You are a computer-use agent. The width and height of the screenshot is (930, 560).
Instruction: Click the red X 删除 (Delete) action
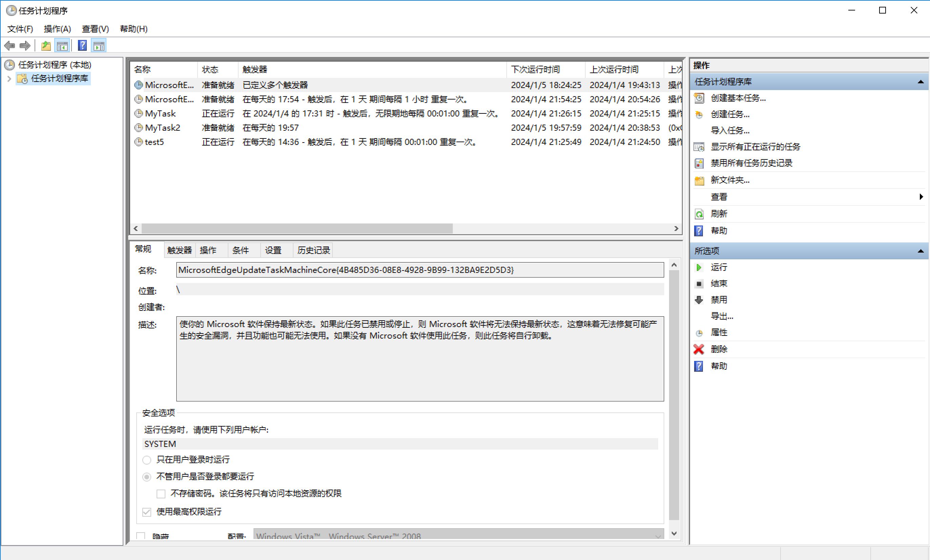(x=718, y=349)
